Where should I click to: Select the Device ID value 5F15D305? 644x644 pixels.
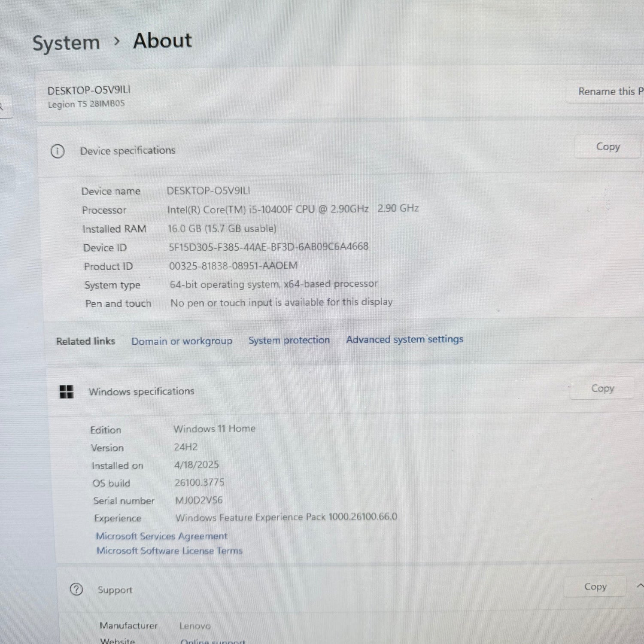click(268, 247)
